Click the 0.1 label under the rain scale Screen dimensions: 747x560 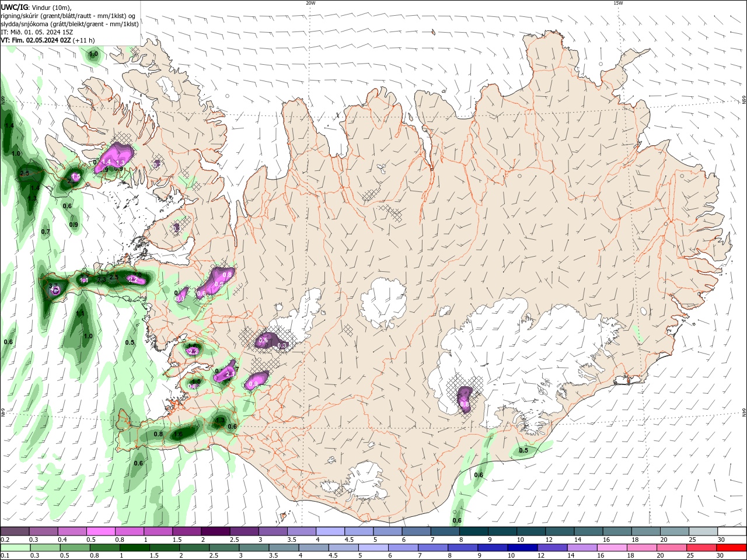(5, 556)
